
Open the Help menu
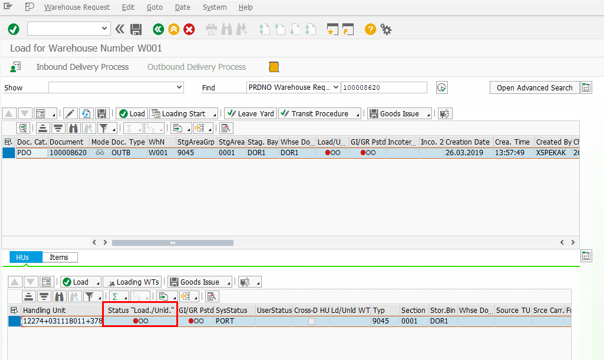[x=245, y=7]
